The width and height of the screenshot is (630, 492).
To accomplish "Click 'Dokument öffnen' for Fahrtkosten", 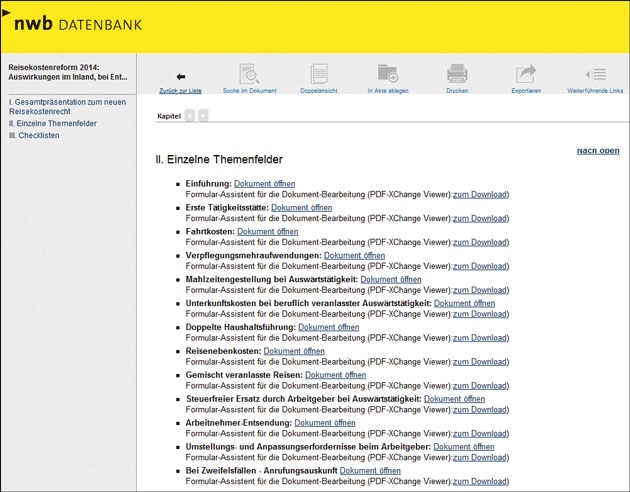I will tap(267, 232).
